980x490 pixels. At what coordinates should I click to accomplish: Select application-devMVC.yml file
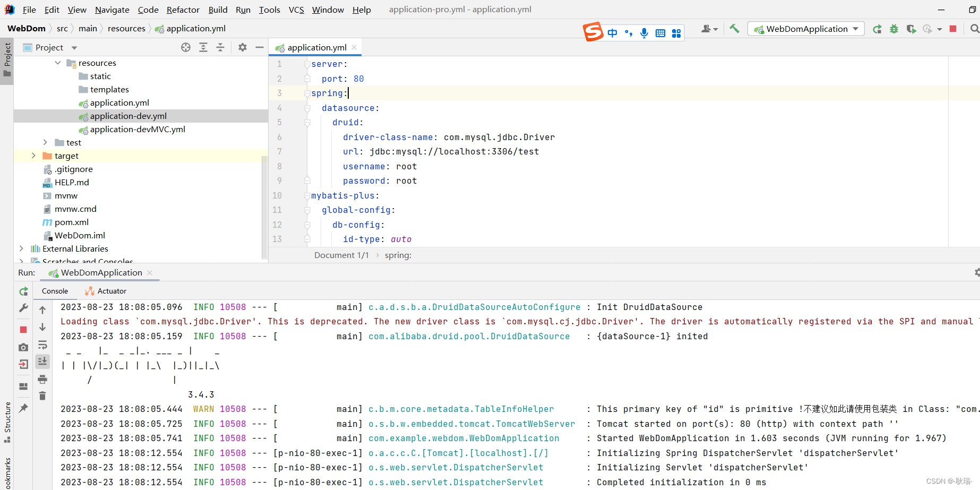(x=137, y=129)
